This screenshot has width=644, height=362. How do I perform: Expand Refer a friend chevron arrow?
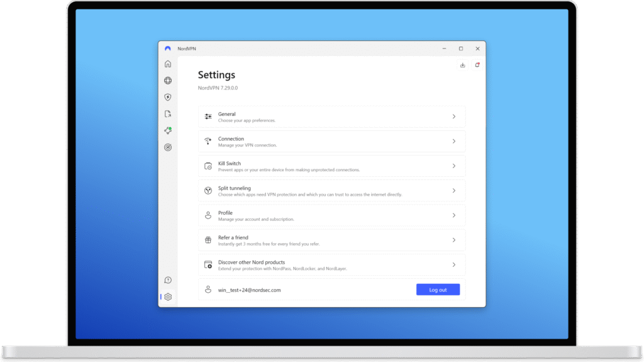(x=454, y=240)
